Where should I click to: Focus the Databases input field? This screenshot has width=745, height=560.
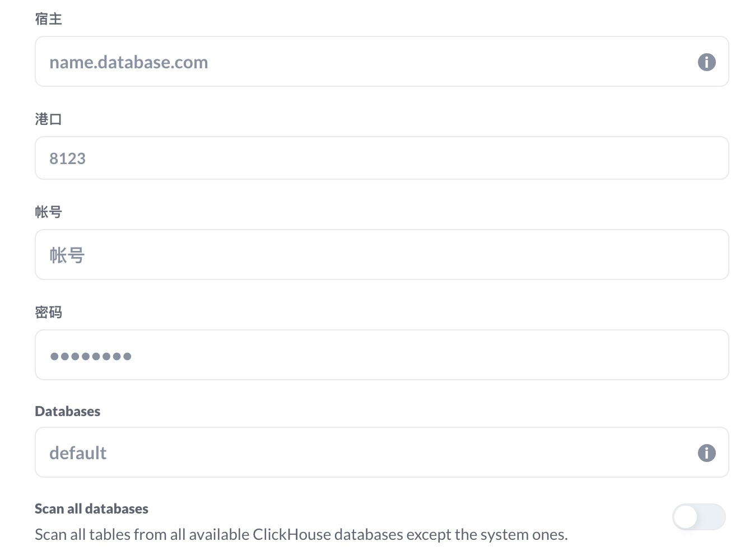381,452
